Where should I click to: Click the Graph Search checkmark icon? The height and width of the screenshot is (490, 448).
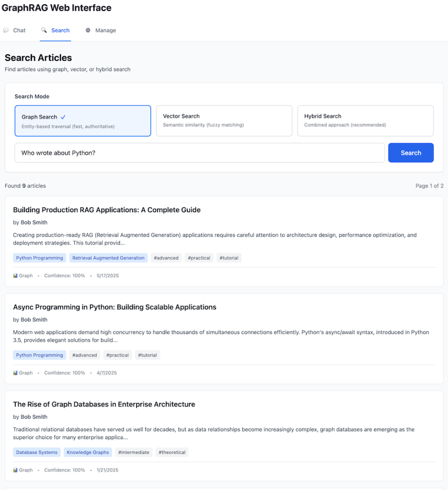(x=63, y=117)
